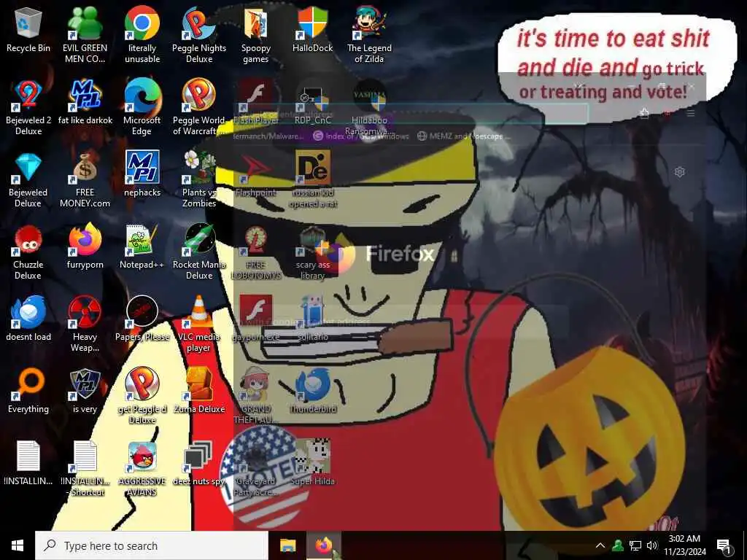
Task: Open The Legend of Zilda shortcut
Action: click(x=369, y=35)
